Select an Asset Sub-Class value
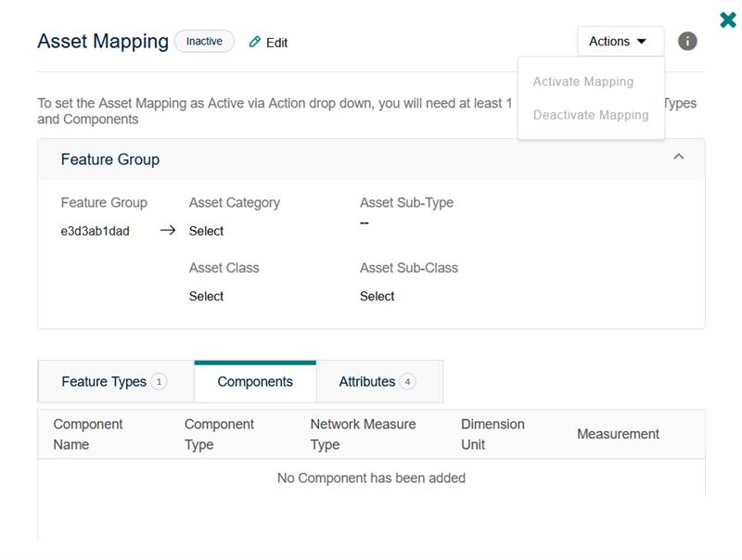 coord(377,297)
